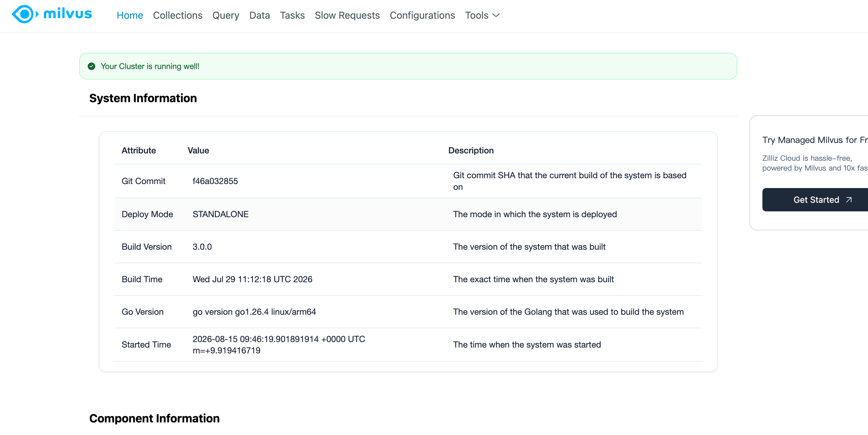Image resolution: width=868 pixels, height=435 pixels.
Task: Click the Golang version description text
Action: click(x=568, y=312)
